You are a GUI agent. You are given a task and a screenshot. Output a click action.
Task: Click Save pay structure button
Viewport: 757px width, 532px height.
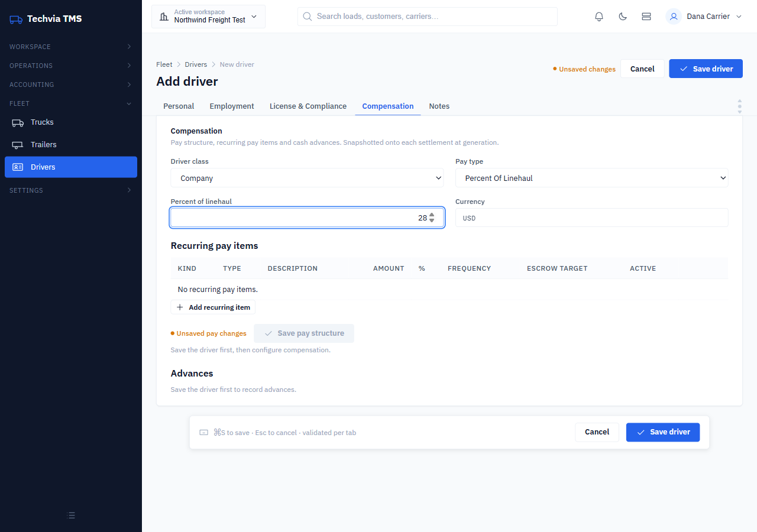tap(304, 333)
